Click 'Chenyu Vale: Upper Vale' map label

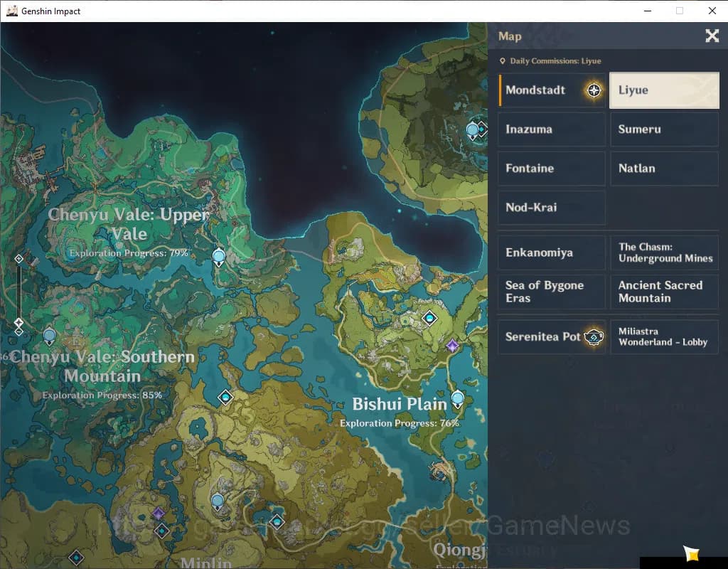click(x=129, y=224)
